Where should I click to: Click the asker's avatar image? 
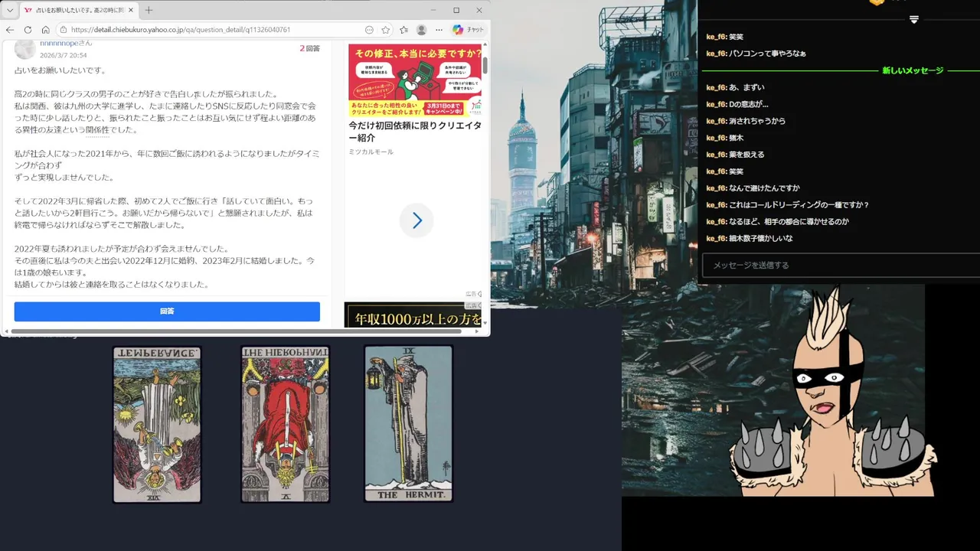[x=24, y=49]
